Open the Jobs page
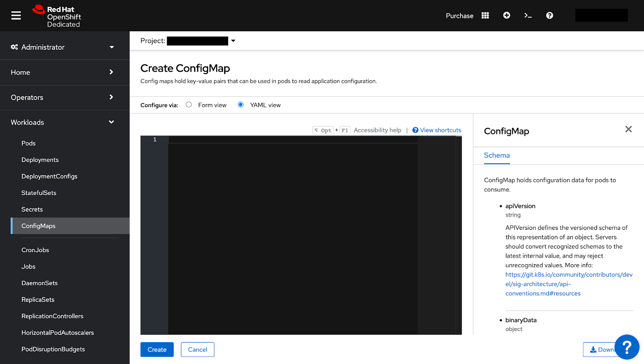 pyautogui.click(x=28, y=266)
